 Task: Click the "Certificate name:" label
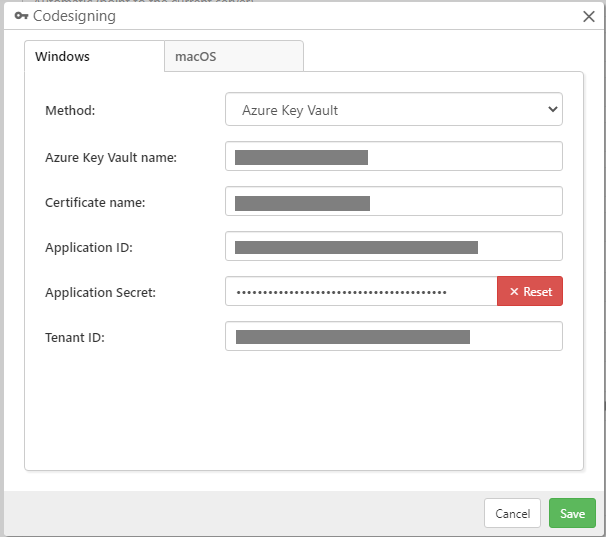pyautogui.click(x=95, y=203)
